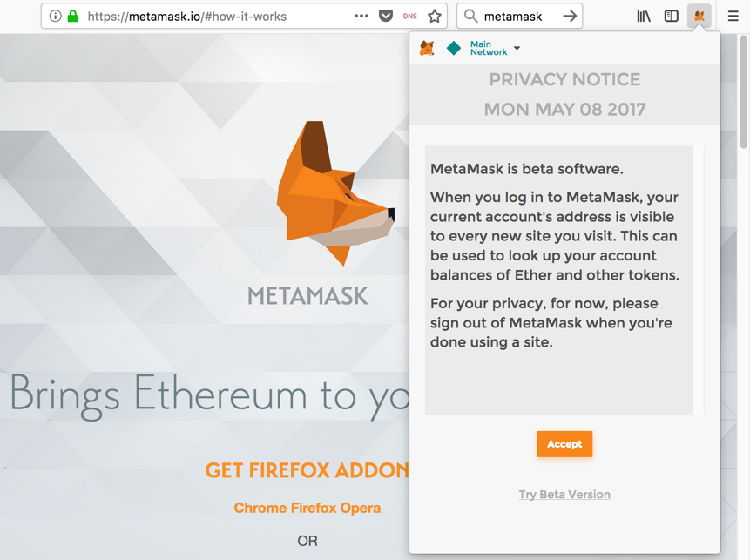Viewport: 750px width, 560px height.
Task: Click the search go arrow button
Action: (x=569, y=17)
